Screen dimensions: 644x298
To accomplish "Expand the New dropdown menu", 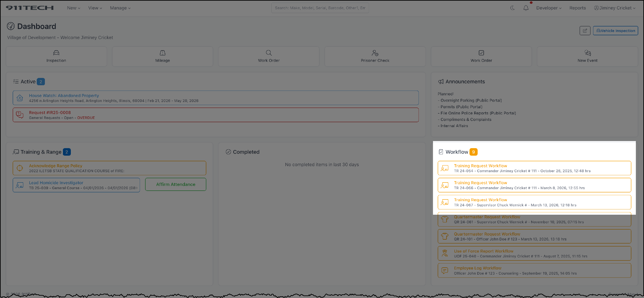I will tap(73, 8).
